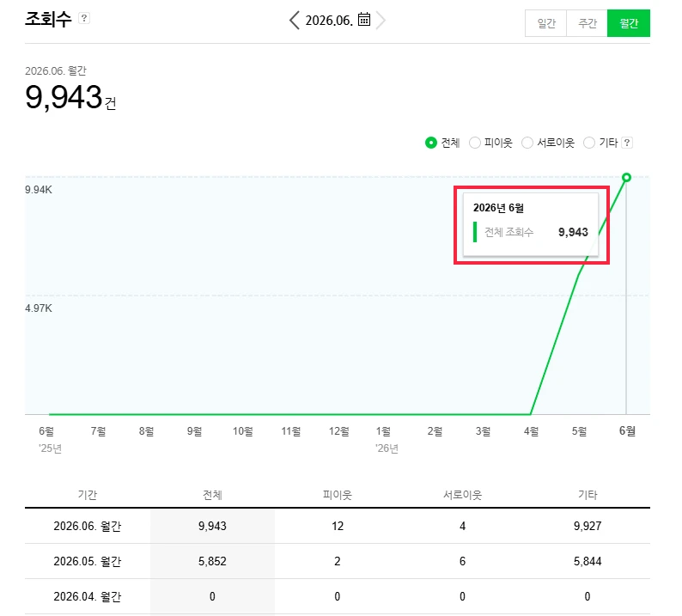The width and height of the screenshot is (682, 616).
Task: Click the 9,943 total cell in table
Action: [212, 526]
